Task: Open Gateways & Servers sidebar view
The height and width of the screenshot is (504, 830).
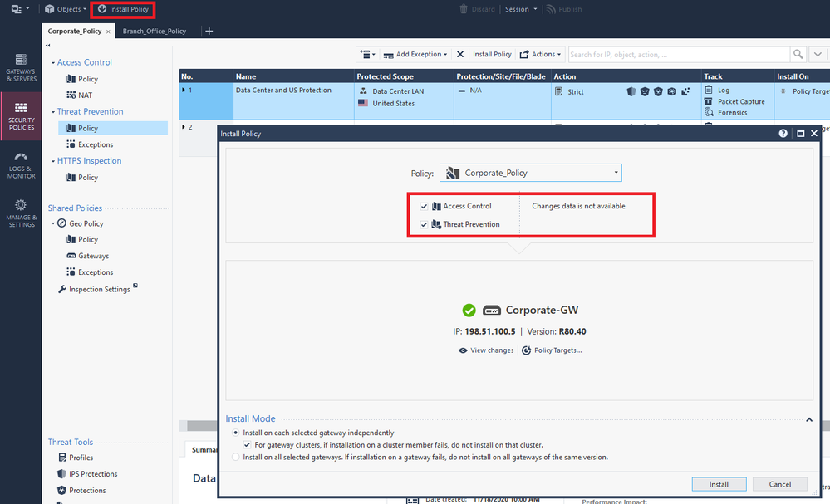Action: 21,66
